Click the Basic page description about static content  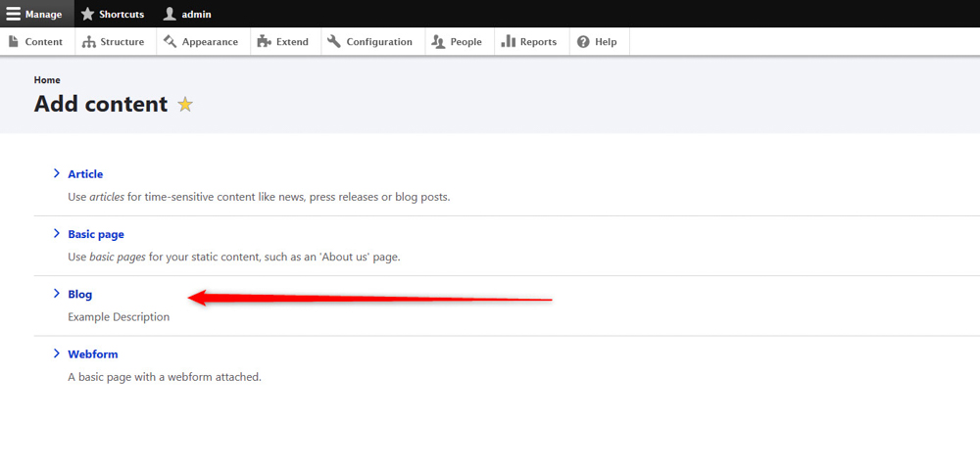point(234,257)
